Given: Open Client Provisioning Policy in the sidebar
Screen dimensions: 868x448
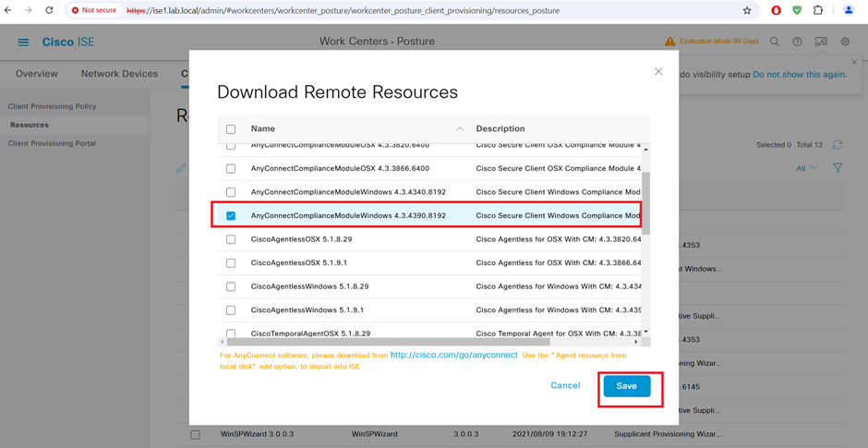Looking at the screenshot, I should [x=53, y=106].
